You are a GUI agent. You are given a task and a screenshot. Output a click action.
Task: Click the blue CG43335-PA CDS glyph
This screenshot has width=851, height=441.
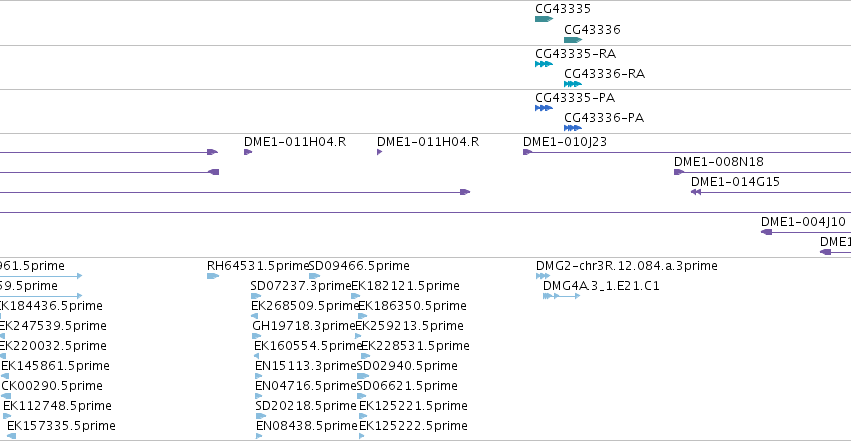[544, 108]
